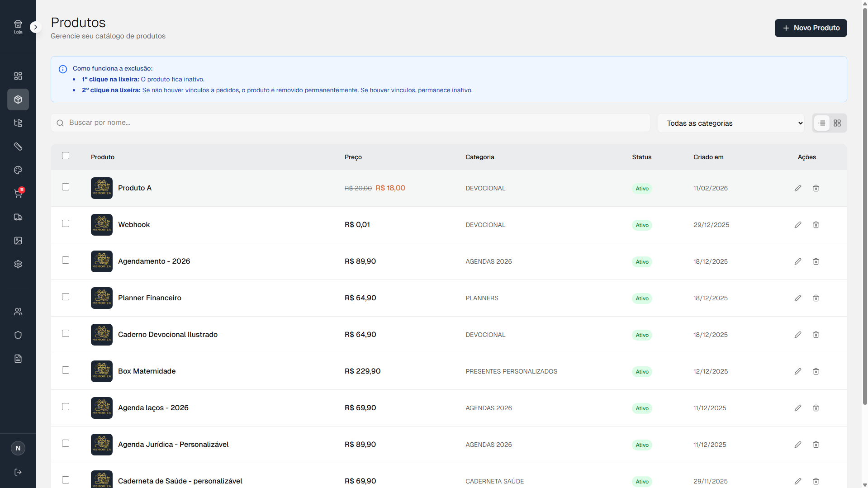
Task: Check the Planner Financeiro row checkbox
Action: [x=66, y=297]
